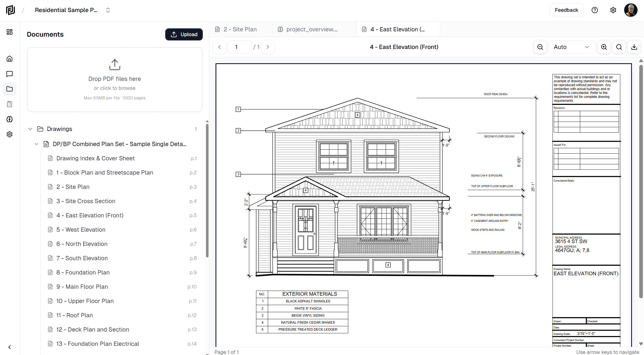Open the home icon in left sidebar
Image resolution: width=644 pixels, height=355 pixels.
(x=10, y=59)
